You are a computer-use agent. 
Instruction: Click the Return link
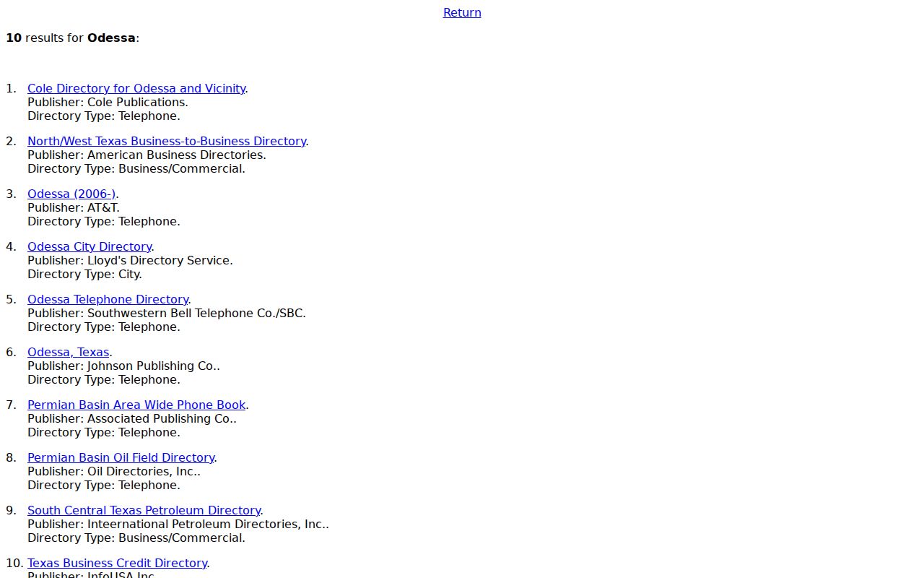462,12
